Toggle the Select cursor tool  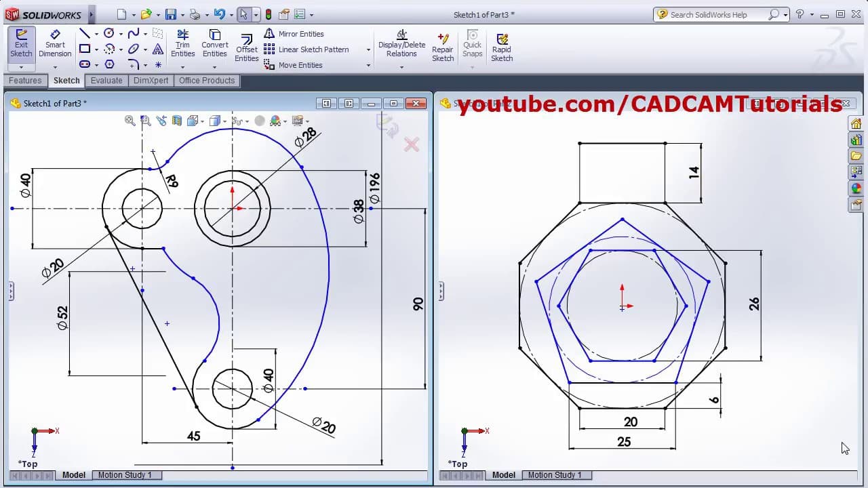pos(243,14)
